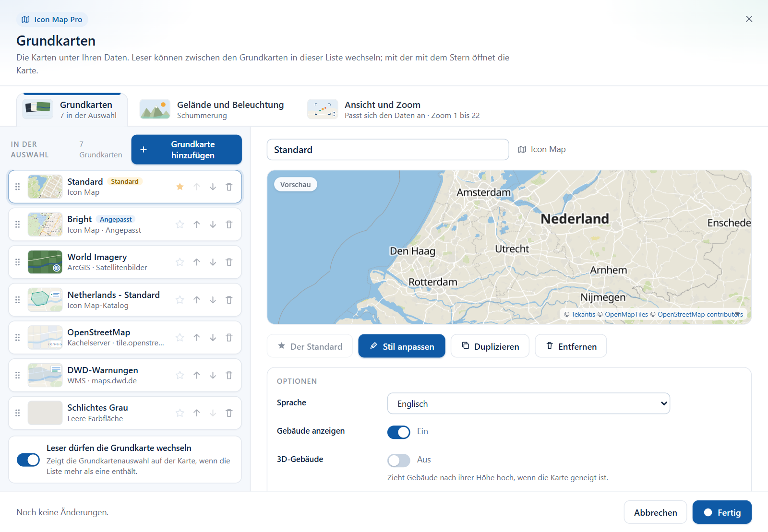
Task: Turn off Gebäude anzeigen switch
Action: click(399, 432)
